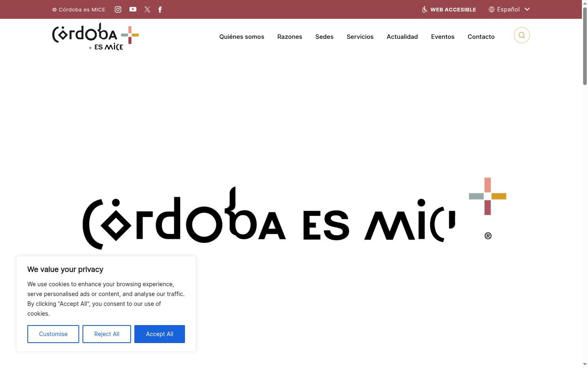This screenshot has width=588, height=368.
Task: Open the Instagram profile icon
Action: pos(118,9)
